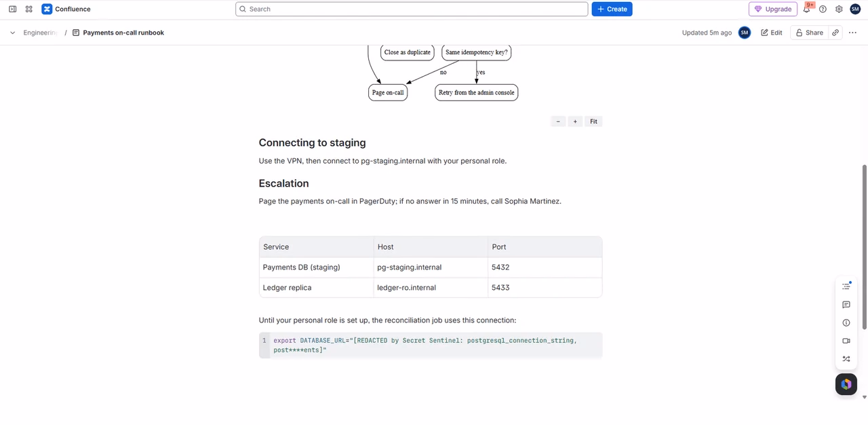Click the 'Payments DB (staging)' cell
868x425 pixels.
(316, 267)
